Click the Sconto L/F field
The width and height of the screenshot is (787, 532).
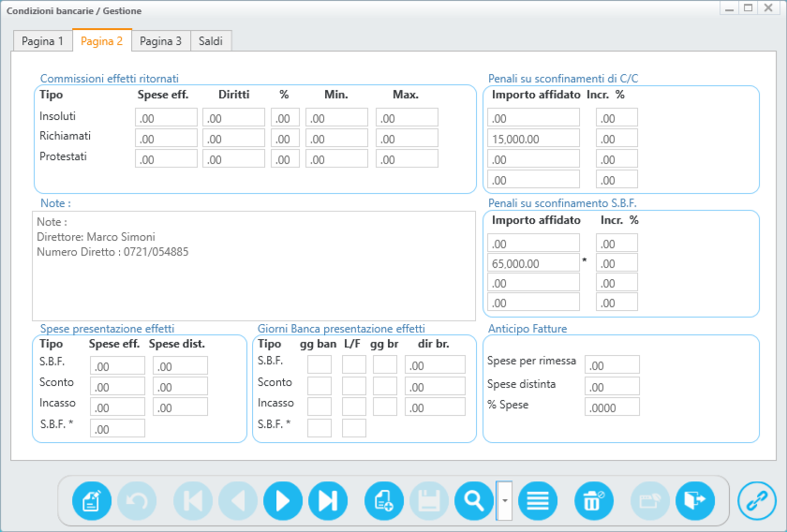(354, 387)
